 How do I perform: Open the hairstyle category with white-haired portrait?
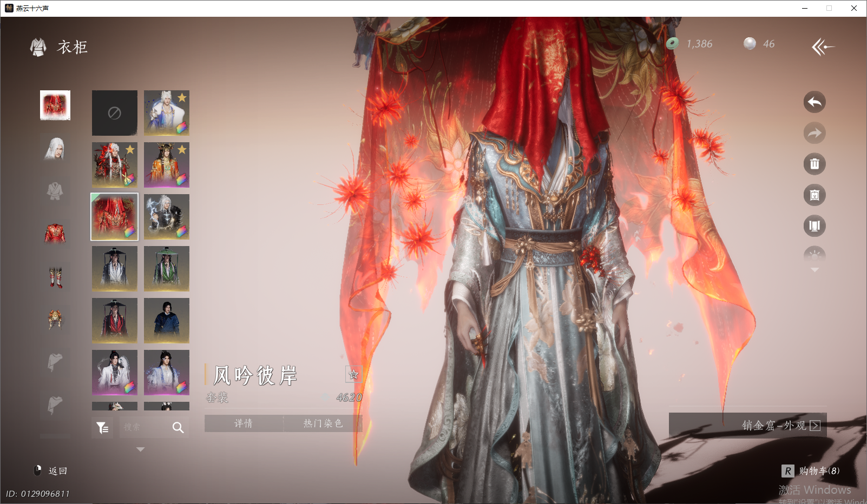[55, 148]
